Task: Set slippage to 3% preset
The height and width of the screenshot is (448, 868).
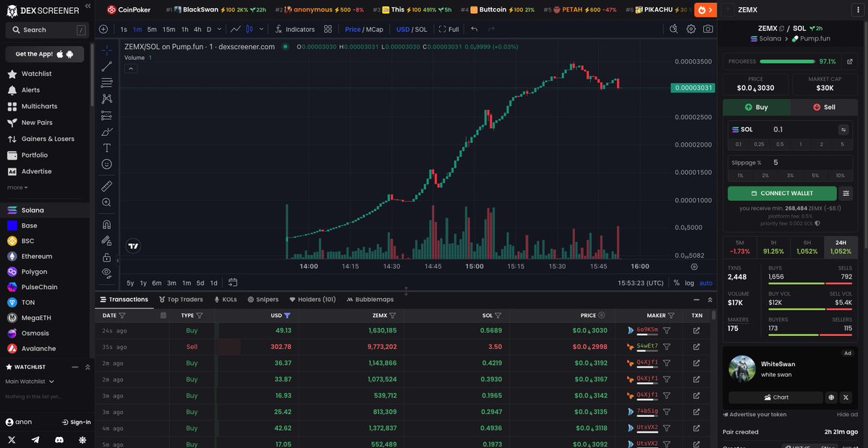Action: click(790, 176)
